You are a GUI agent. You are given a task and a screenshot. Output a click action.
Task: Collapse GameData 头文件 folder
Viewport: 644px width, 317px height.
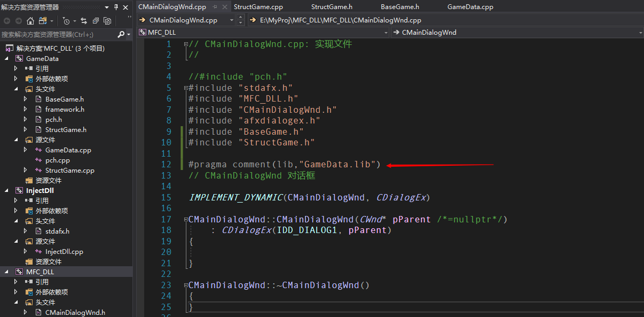[15, 89]
